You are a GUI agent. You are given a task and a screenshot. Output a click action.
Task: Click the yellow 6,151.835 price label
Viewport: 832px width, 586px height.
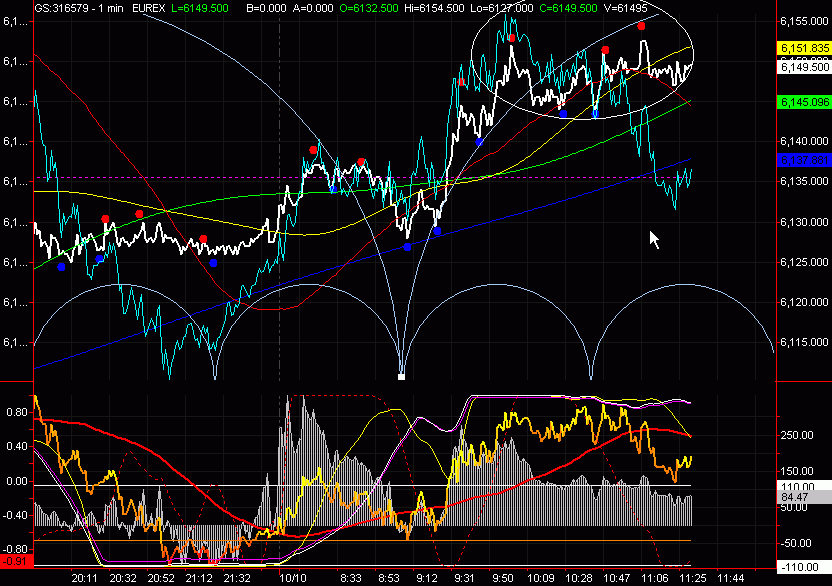click(803, 47)
